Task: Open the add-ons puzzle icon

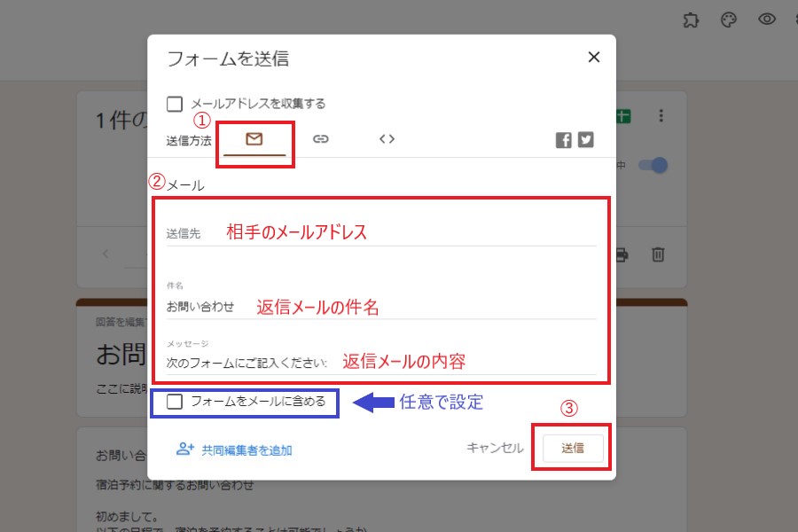Action: coord(691,20)
